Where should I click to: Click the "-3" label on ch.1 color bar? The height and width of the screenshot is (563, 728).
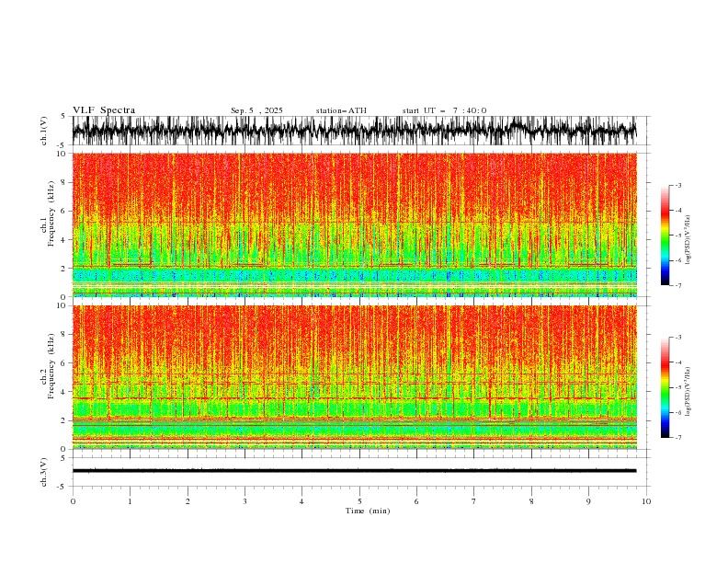pos(677,185)
